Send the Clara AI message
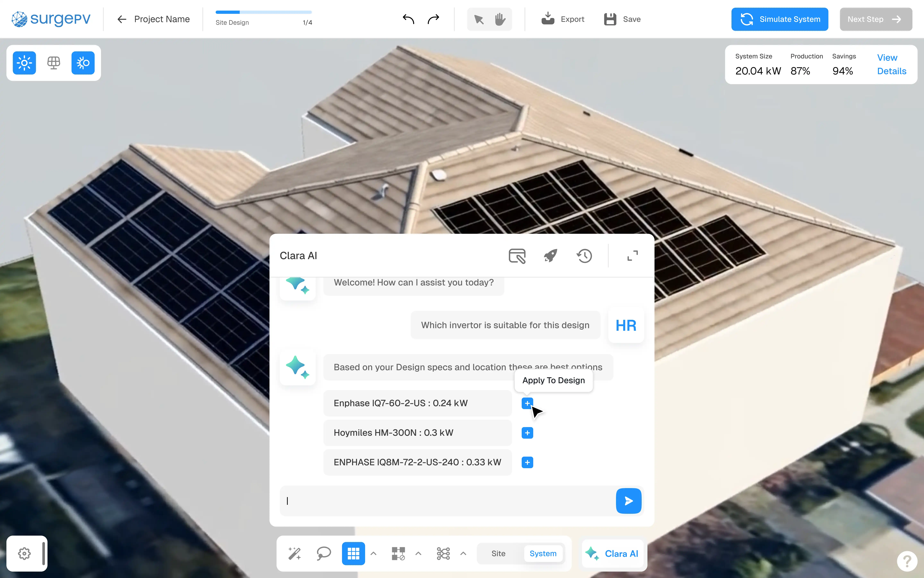The image size is (924, 578). (x=629, y=501)
